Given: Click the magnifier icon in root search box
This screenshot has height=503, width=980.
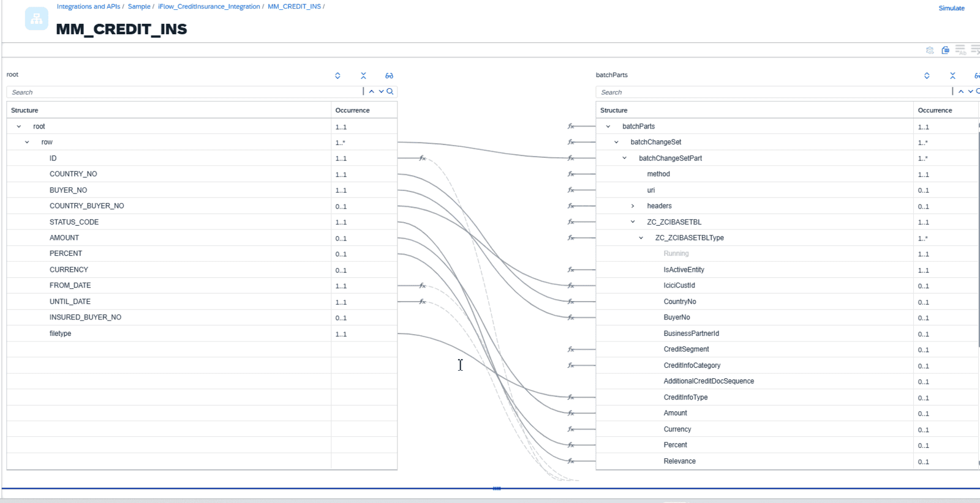Looking at the screenshot, I should 390,92.
